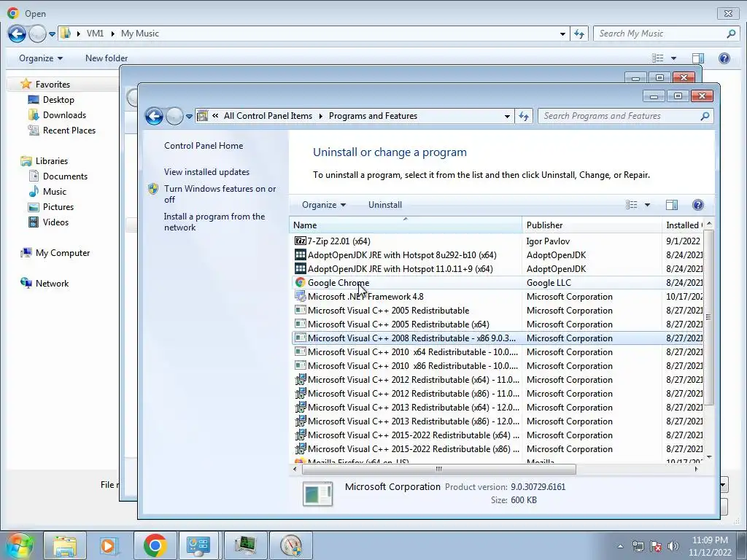Open the Organize menu in Programs and Features
The image size is (747, 560).
[323, 205]
